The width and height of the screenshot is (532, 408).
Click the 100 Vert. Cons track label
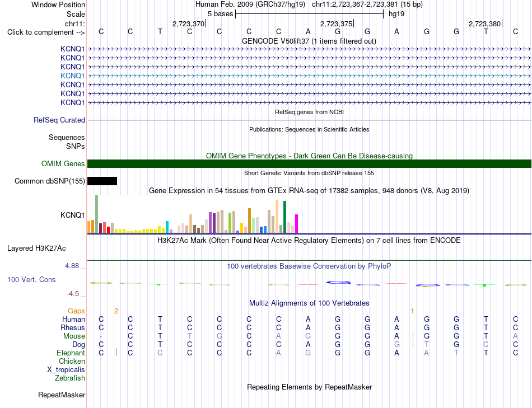point(31,279)
